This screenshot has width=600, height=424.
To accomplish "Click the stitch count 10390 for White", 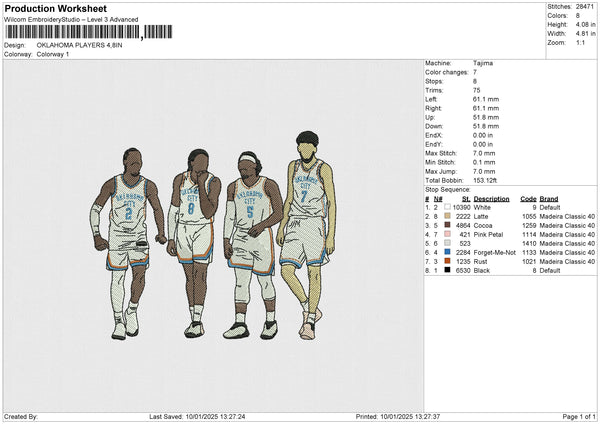I will tap(461, 207).
